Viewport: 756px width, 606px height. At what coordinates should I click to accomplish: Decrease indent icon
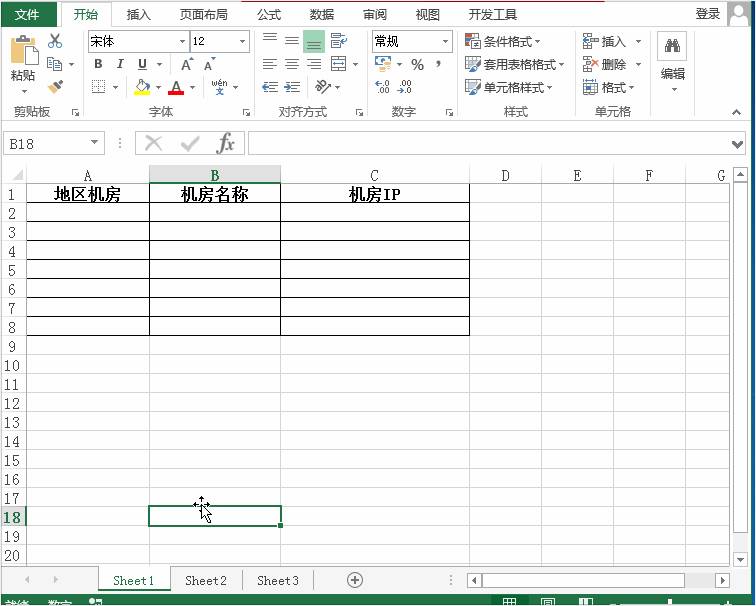click(270, 87)
